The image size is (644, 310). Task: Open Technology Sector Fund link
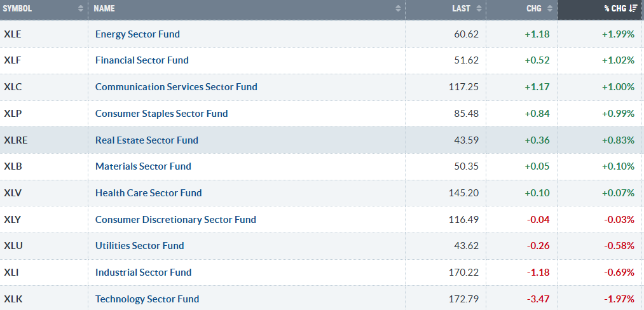[147, 299]
